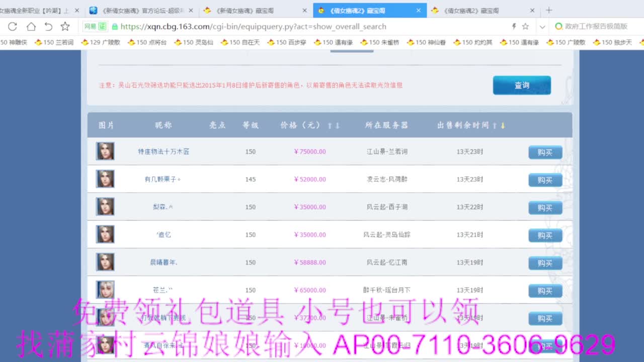644x362 pixels.
Task: Click the green padlock icon before the URL
Action: tap(115, 27)
